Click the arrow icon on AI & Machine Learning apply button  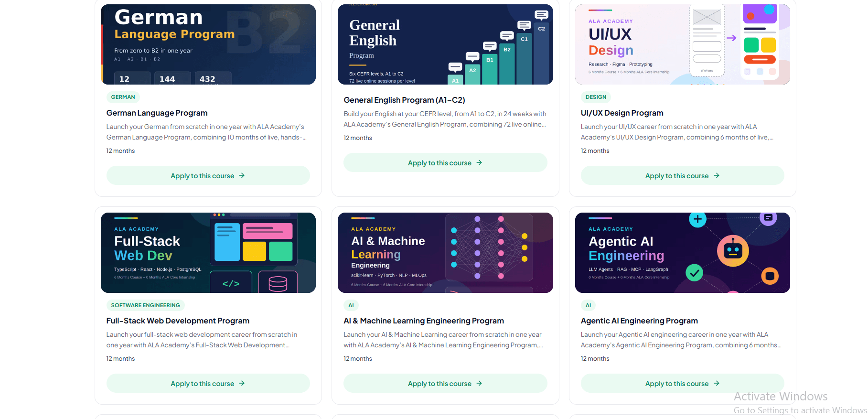479,383
